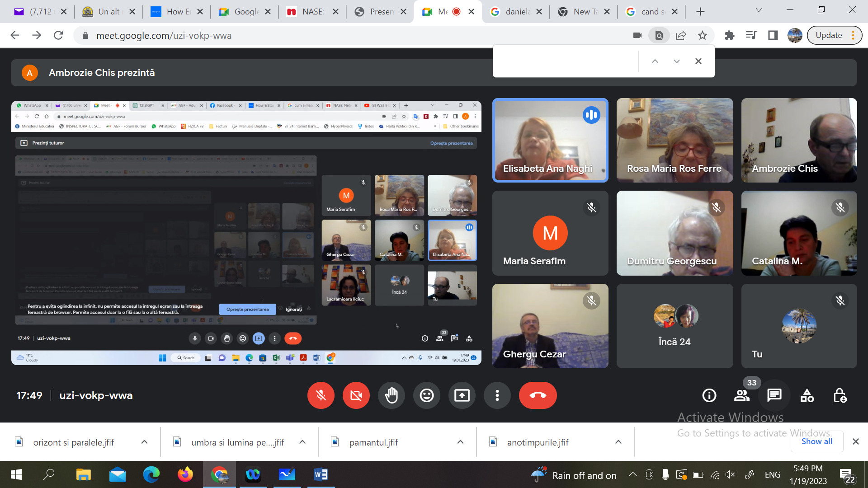Expand options for orizont si paralele.jfif download

[144, 442]
